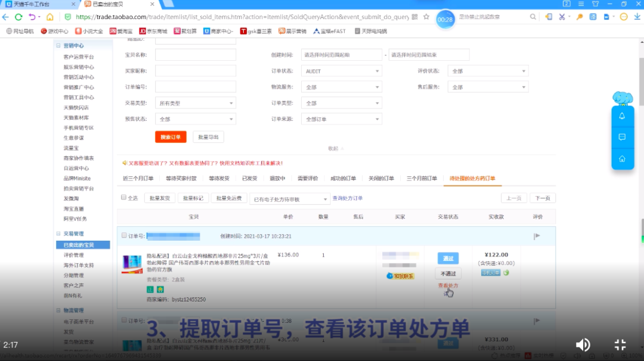Switch to the 近三个月订单 tab

138,179
